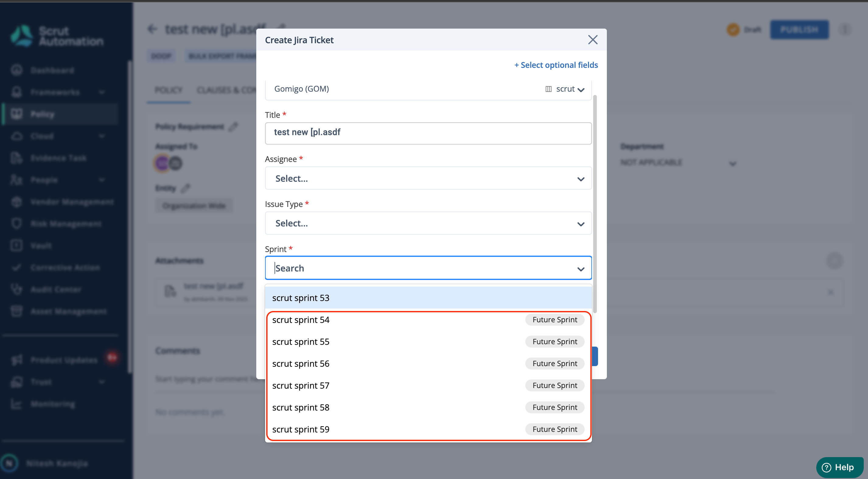
Task: Open Vendor Management in the sidebar
Action: (x=72, y=202)
